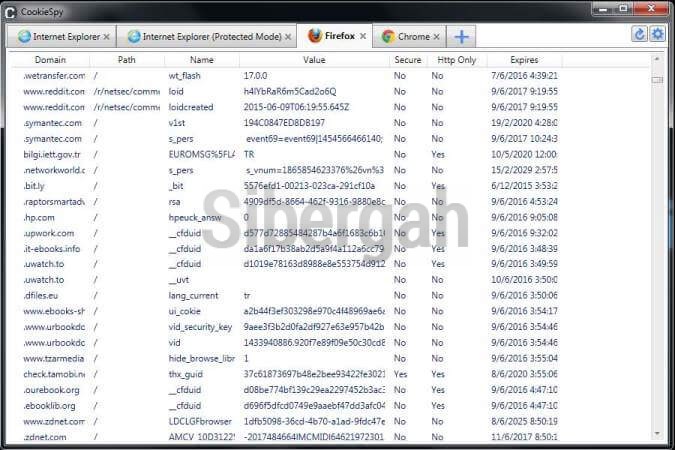Select the .ourebook.org domain cell
The height and width of the screenshot is (450, 675).
(51, 390)
